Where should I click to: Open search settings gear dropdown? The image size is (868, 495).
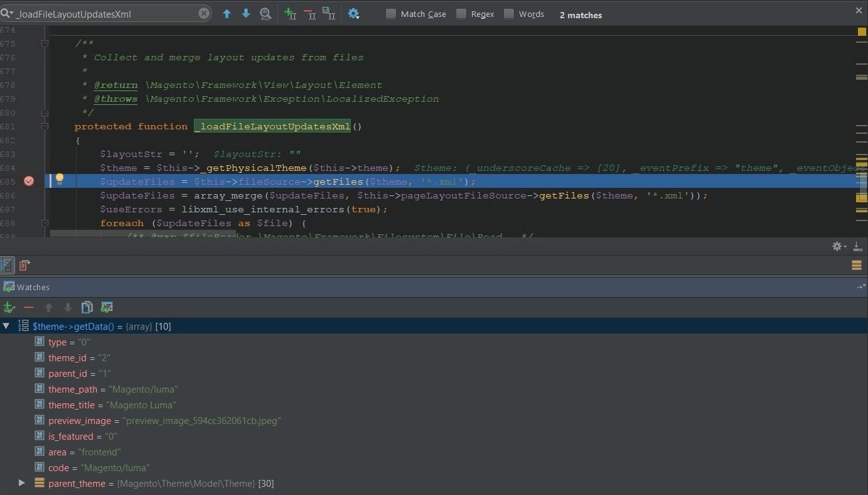click(354, 13)
